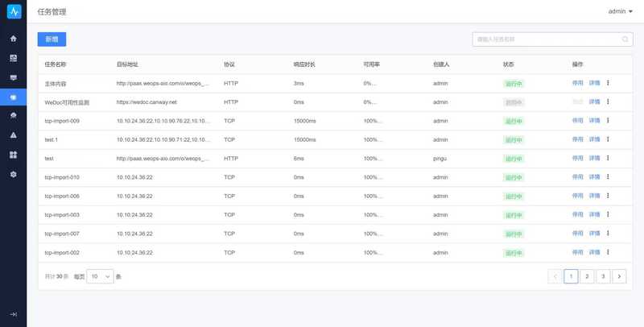The image size is (644, 327).
Task: Open the warning triangle alerts icon in sidebar
Action: click(13, 135)
